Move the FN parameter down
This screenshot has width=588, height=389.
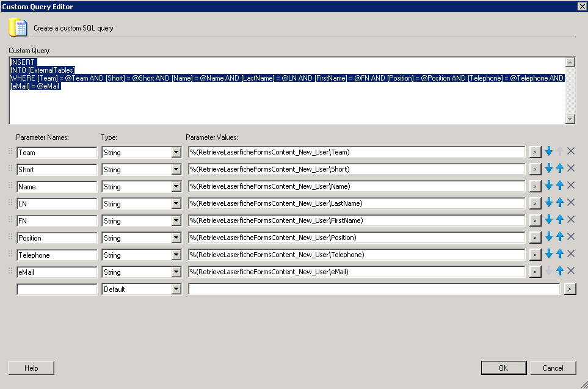[549, 219]
